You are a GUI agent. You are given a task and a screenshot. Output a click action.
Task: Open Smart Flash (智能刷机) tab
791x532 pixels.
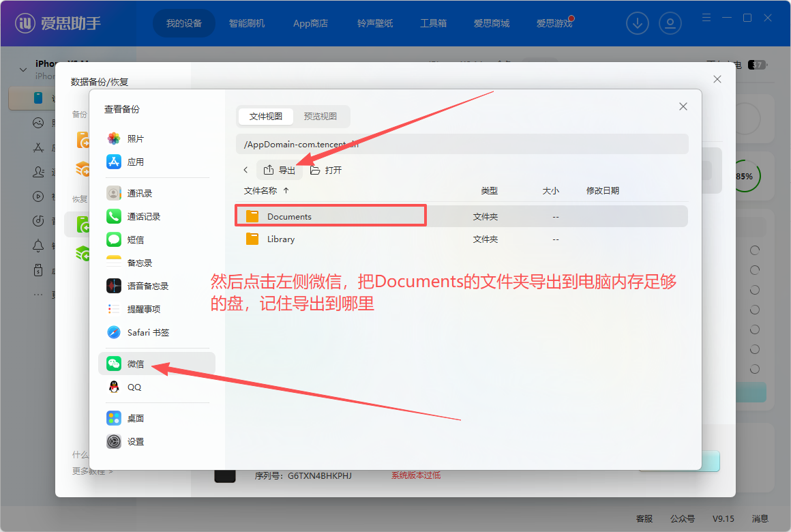click(247, 23)
